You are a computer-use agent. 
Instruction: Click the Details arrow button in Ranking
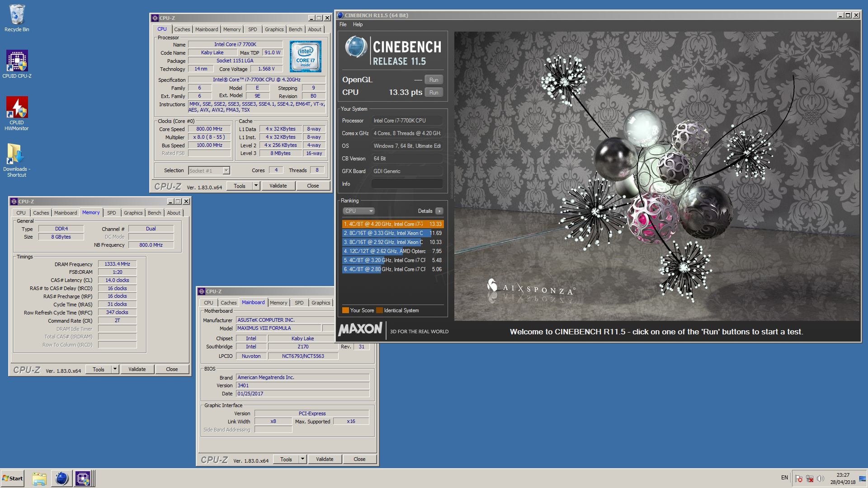click(439, 211)
